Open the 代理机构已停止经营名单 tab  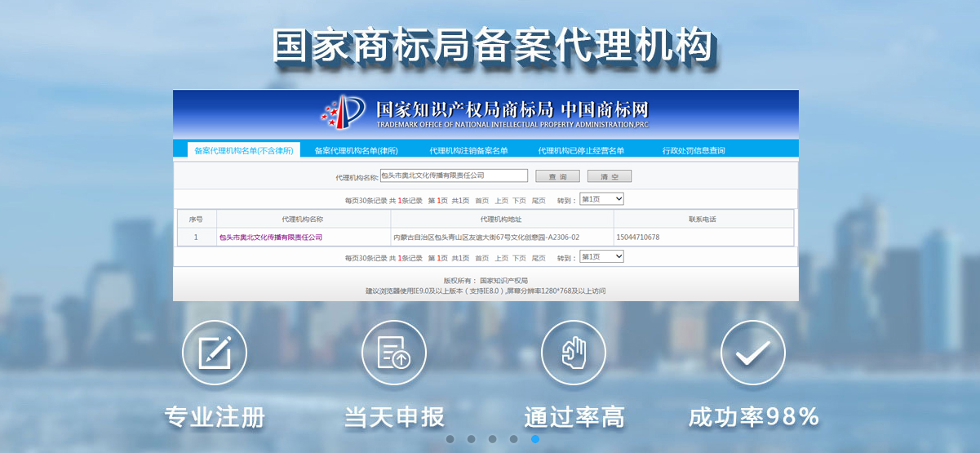click(x=581, y=150)
